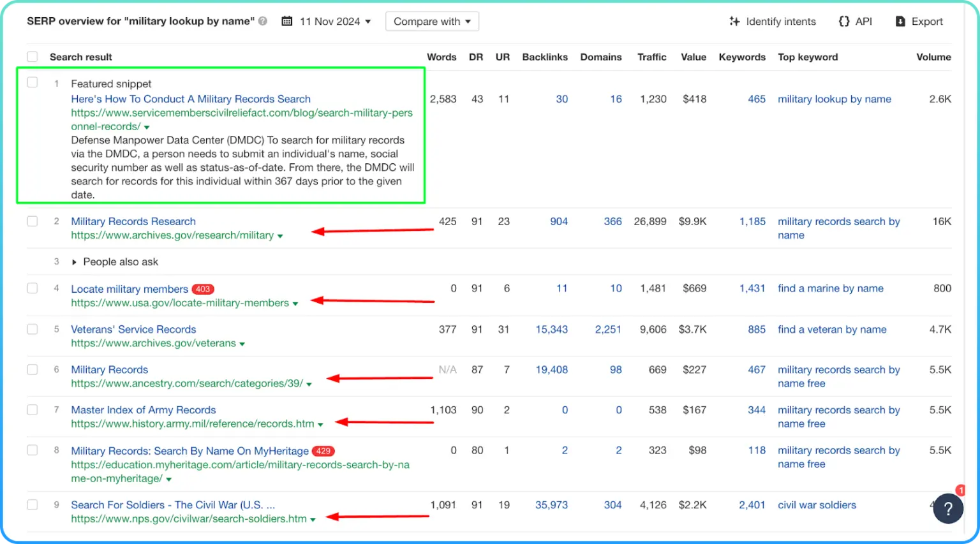Screen dimensions: 980x544
Task: Sort by the Traffic column header
Action: click(x=651, y=57)
